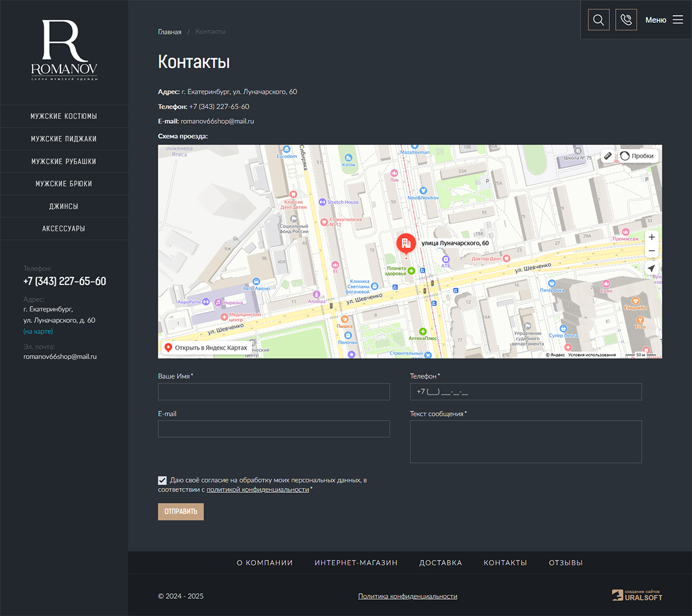Focus the Ваше Имя input field
The height and width of the screenshot is (616, 692).
point(273,392)
